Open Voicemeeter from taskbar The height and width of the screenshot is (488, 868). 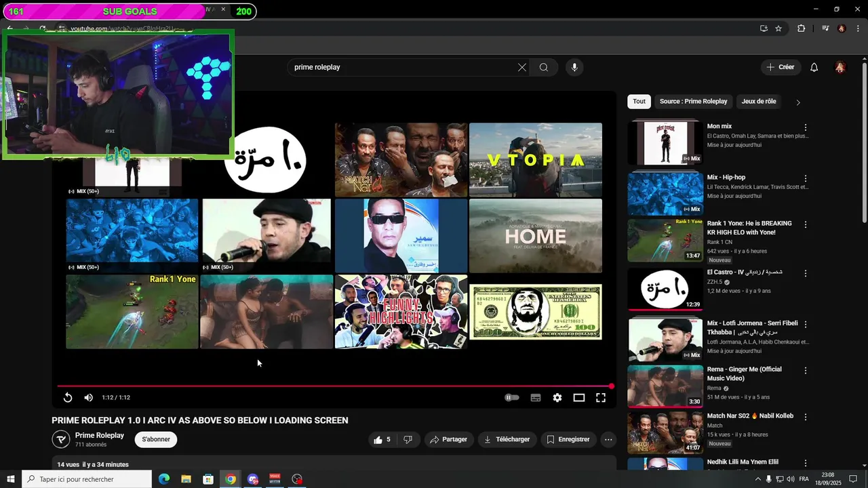[275, 479]
